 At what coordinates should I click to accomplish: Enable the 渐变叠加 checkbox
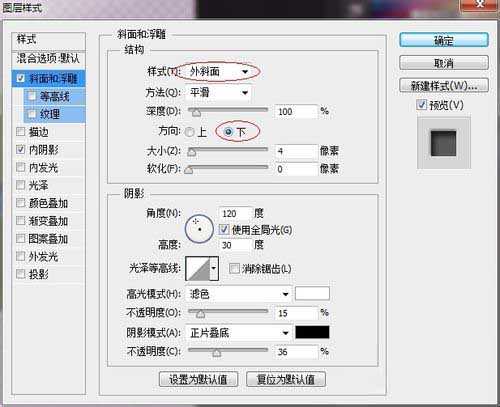[x=21, y=221]
